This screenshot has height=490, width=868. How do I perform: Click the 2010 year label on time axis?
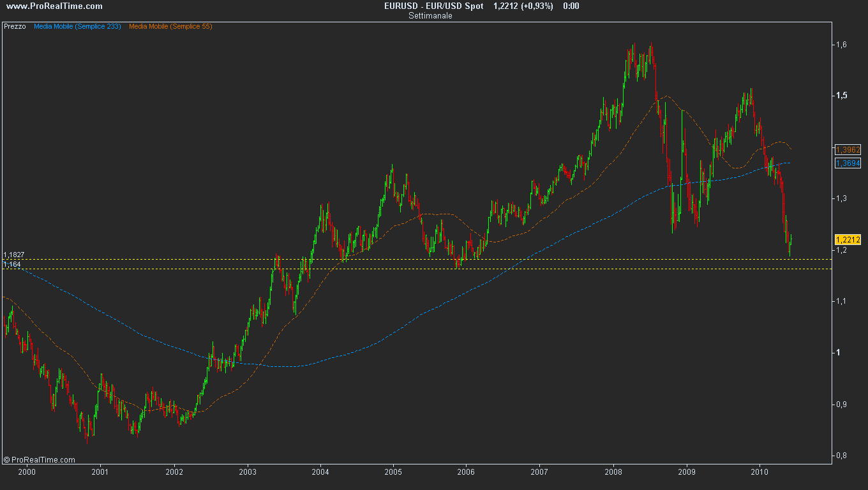[x=760, y=473]
